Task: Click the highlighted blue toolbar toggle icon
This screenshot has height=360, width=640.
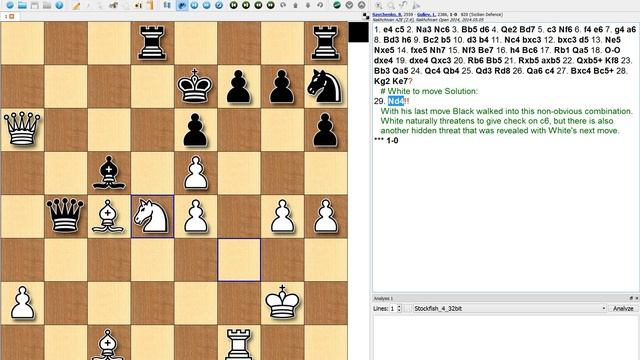Action: tap(182, 5)
